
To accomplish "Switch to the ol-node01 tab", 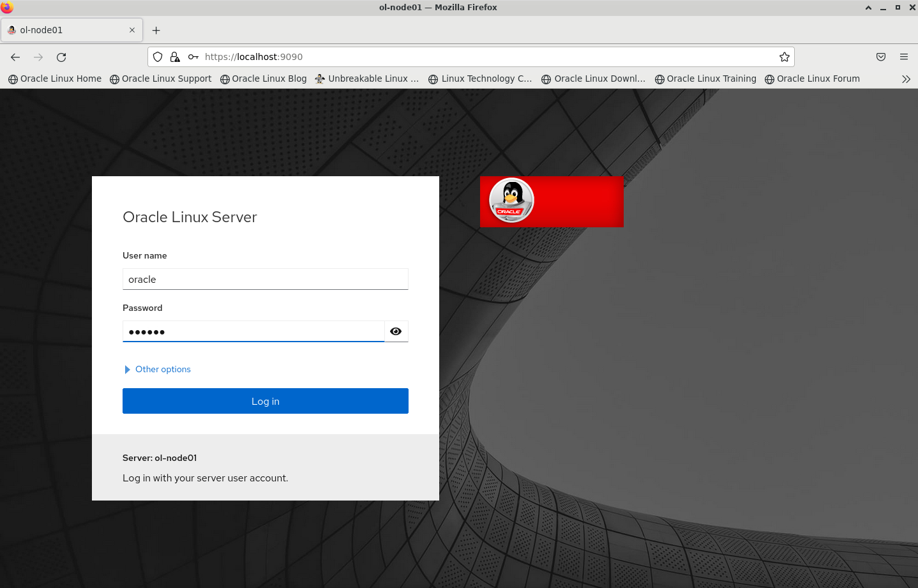I will 71,30.
